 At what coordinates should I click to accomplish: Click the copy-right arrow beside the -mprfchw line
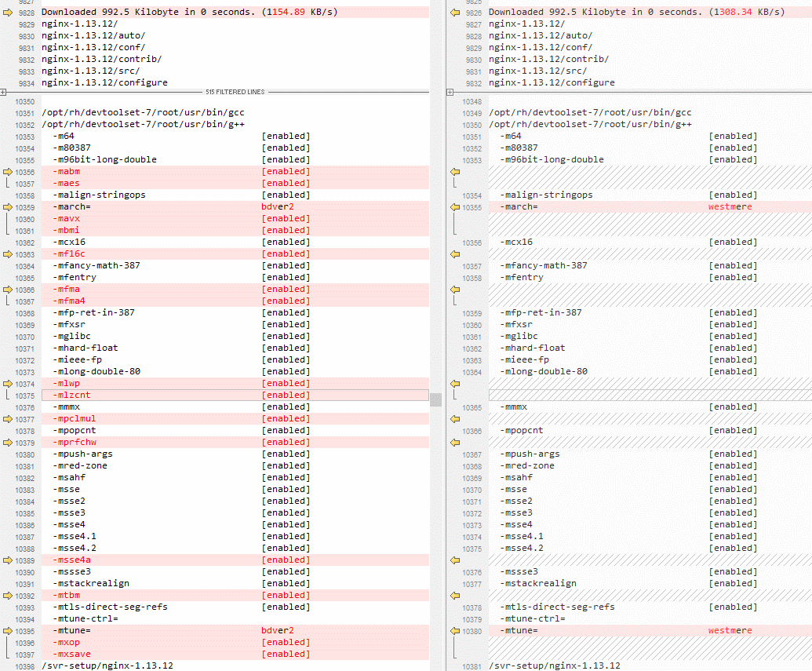pyautogui.click(x=7, y=443)
